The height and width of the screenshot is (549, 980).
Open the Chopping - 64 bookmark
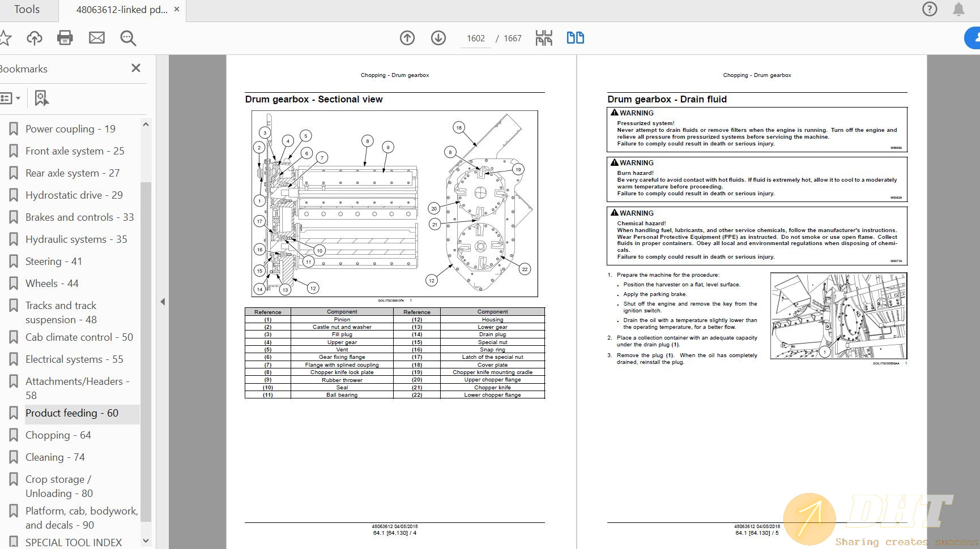[58, 435]
